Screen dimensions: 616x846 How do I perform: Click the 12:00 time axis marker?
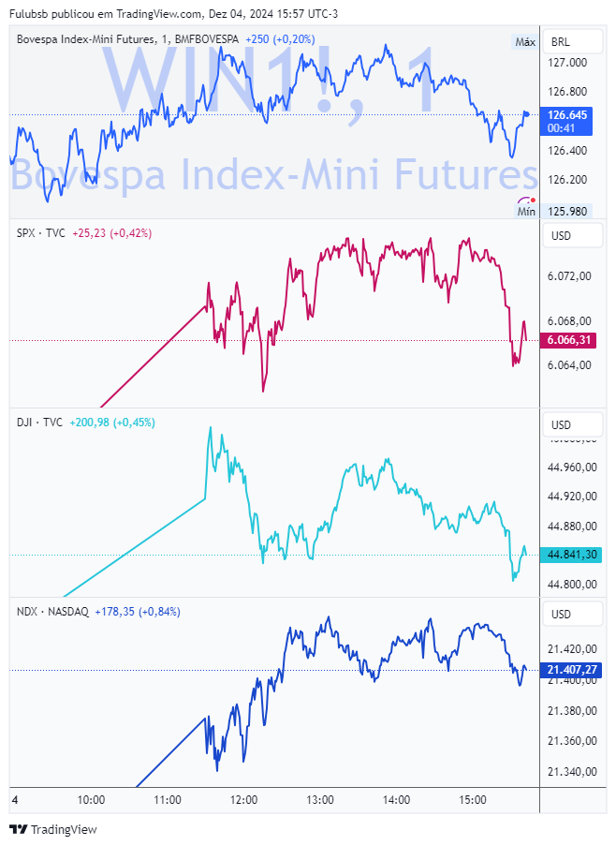(243, 800)
